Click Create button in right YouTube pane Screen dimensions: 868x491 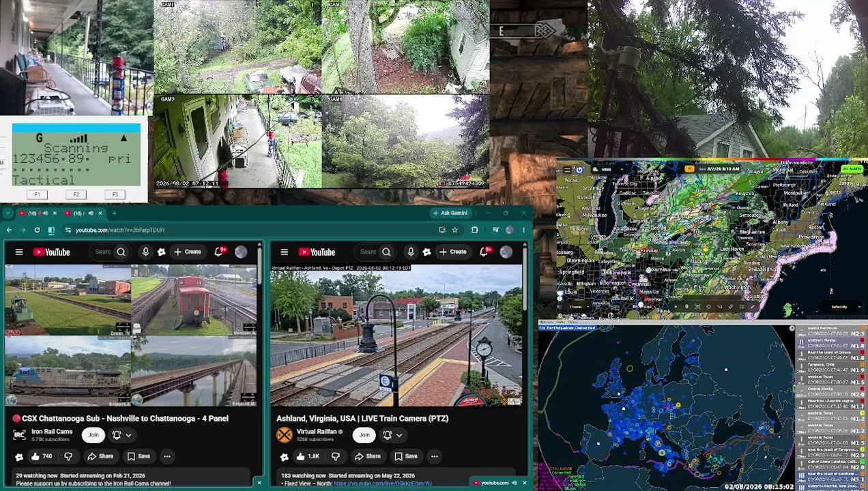click(453, 252)
